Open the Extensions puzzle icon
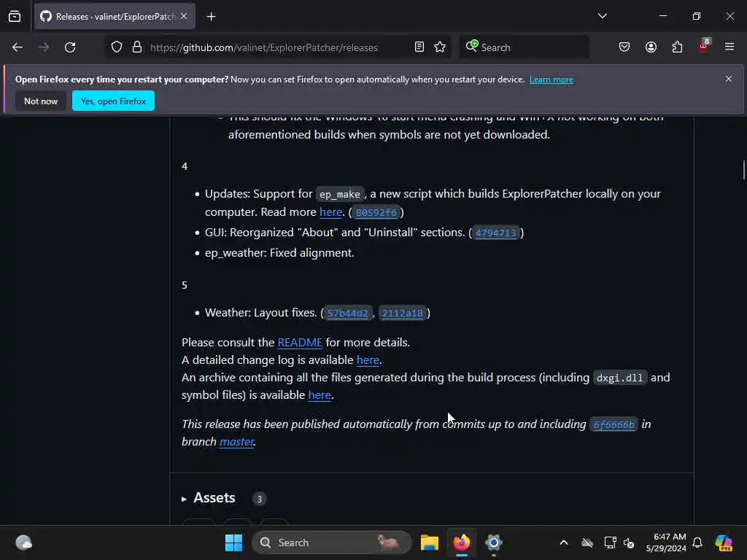 (677, 47)
